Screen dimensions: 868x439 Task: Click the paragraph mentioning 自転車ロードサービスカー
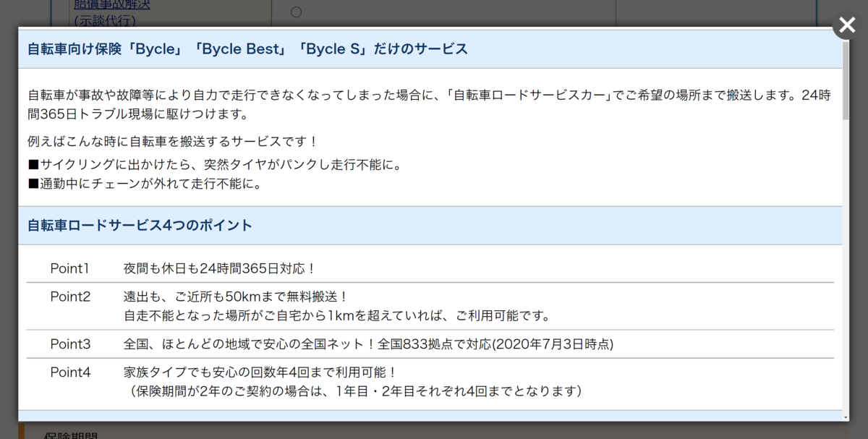429,105
